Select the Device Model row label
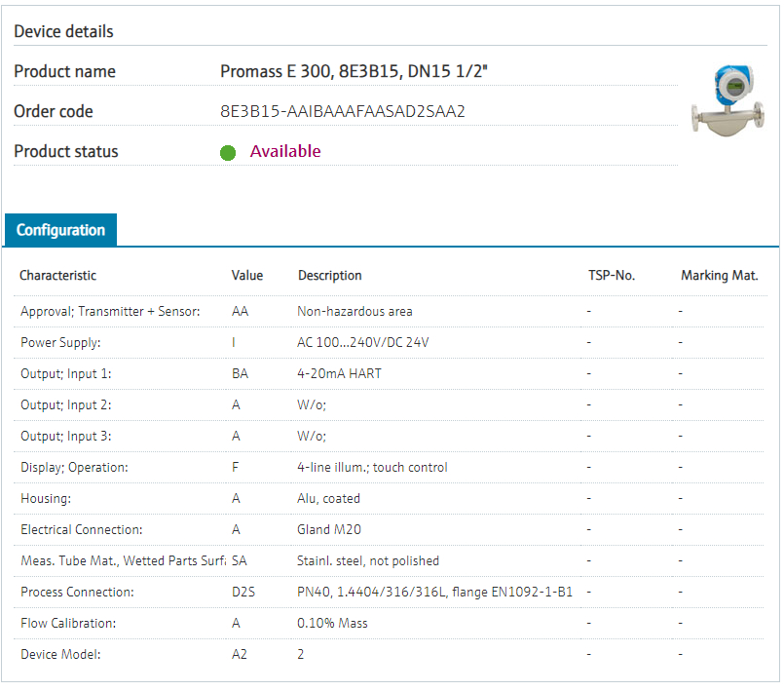This screenshot has height=691, width=784. [x=60, y=655]
